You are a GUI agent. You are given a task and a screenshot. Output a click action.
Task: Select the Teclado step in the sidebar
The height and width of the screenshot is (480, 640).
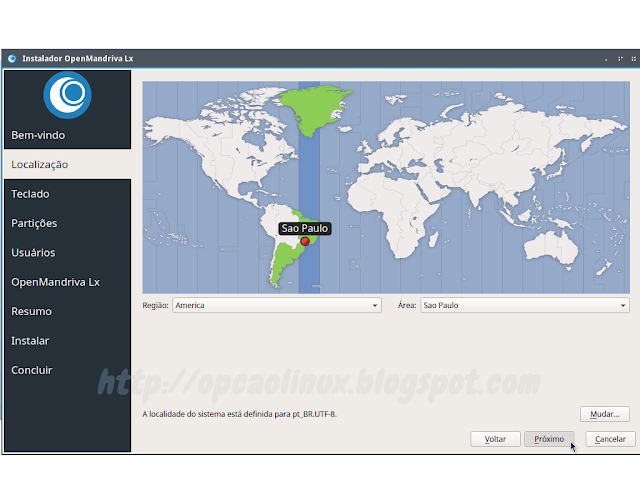30,194
